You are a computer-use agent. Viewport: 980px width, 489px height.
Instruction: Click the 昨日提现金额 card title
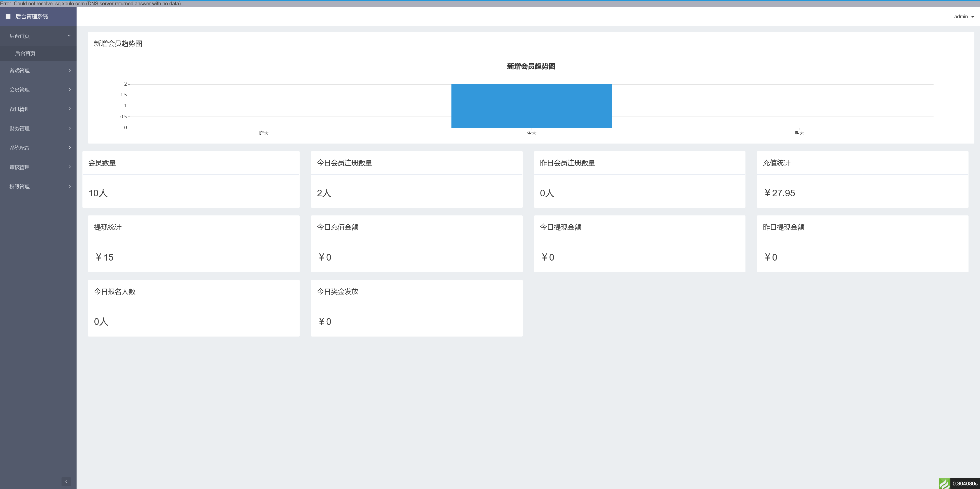point(783,227)
